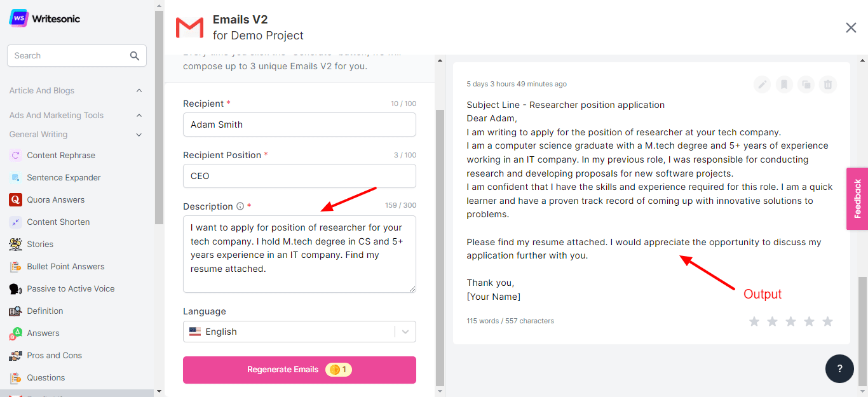Toggle the General Writing section chevron

tap(139, 135)
